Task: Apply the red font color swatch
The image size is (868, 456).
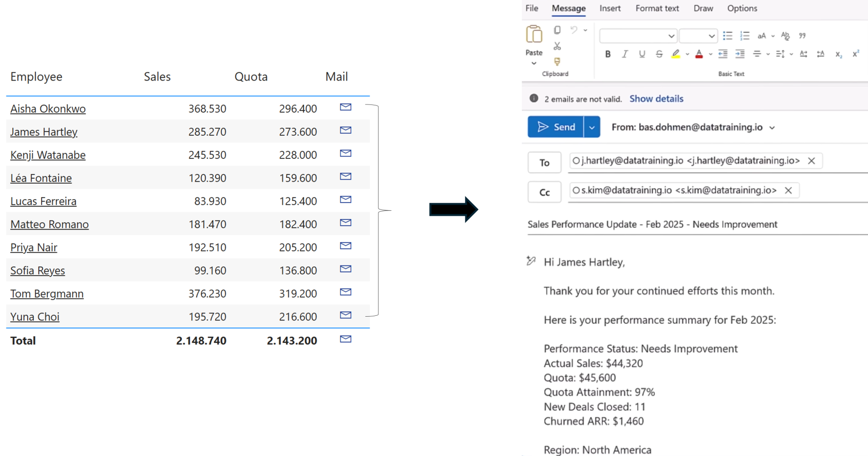Action: (x=699, y=54)
